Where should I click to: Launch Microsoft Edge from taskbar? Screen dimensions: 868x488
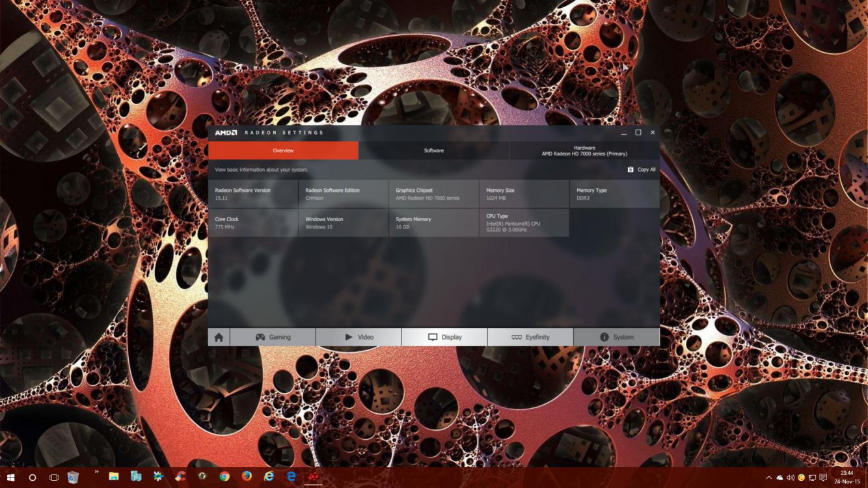pyautogui.click(x=291, y=477)
